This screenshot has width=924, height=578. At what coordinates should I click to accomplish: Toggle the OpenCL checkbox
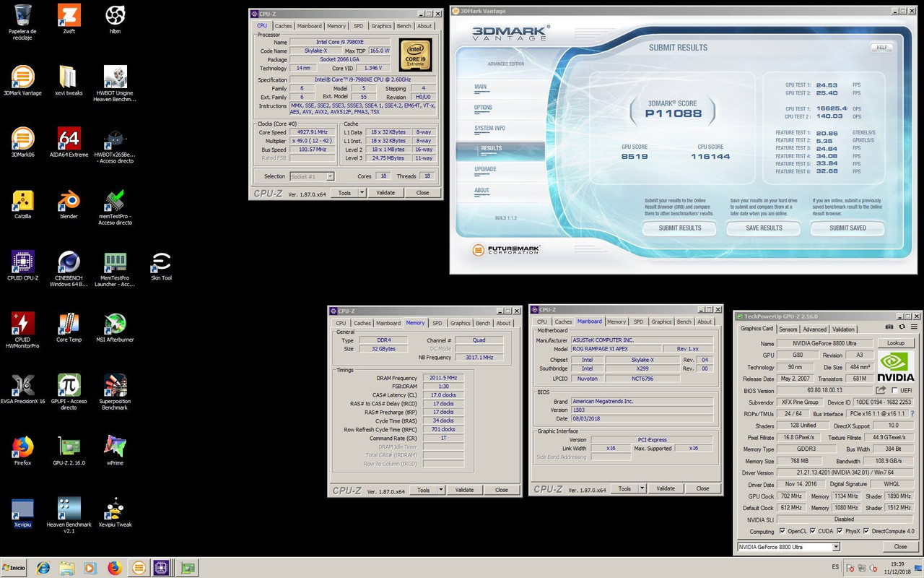pyautogui.click(x=783, y=531)
